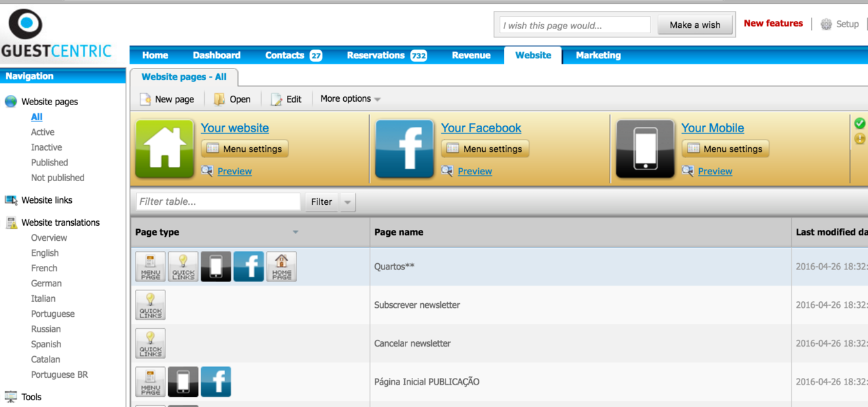The height and width of the screenshot is (407, 868).
Task: Click the green house Your website icon
Action: 165,149
